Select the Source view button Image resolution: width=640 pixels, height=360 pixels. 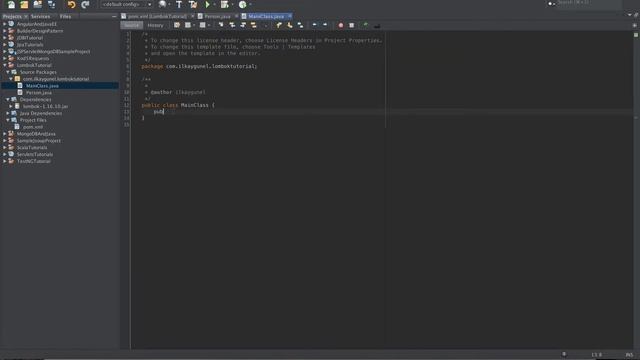coord(131,25)
